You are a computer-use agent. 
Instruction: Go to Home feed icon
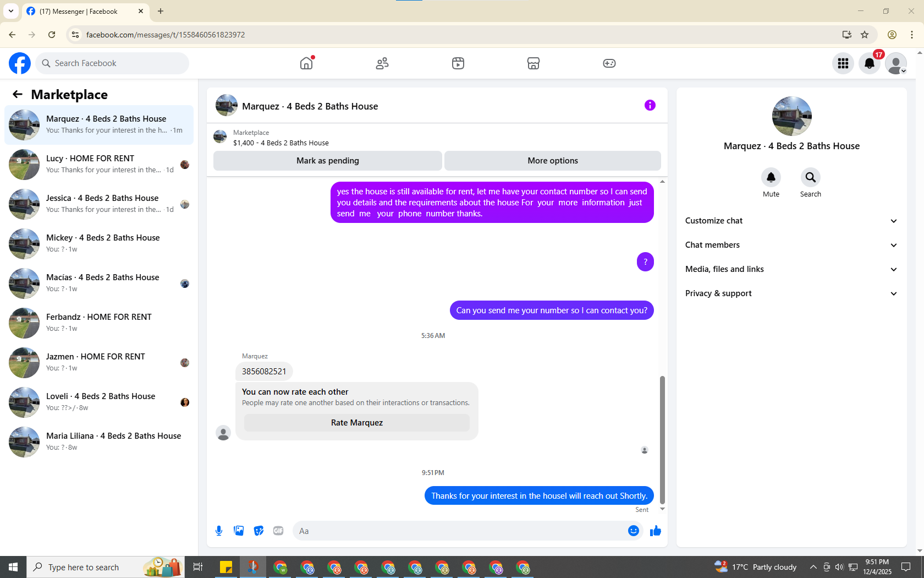(306, 63)
